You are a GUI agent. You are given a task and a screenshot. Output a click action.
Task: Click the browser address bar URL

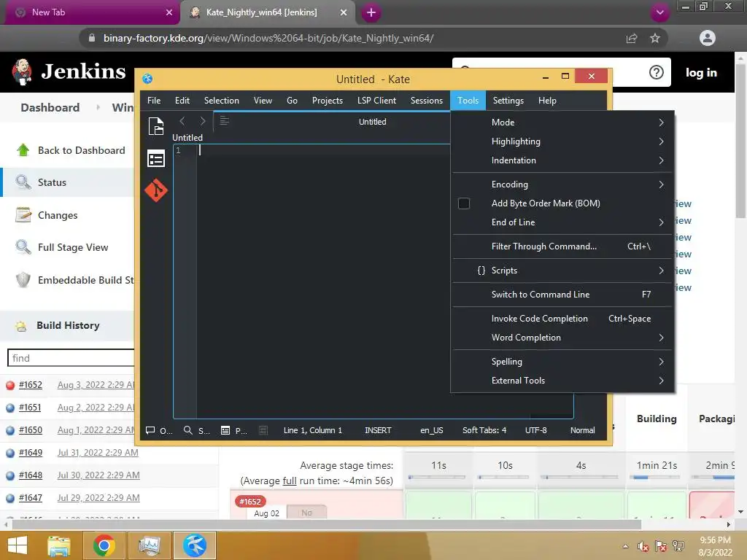(x=268, y=38)
